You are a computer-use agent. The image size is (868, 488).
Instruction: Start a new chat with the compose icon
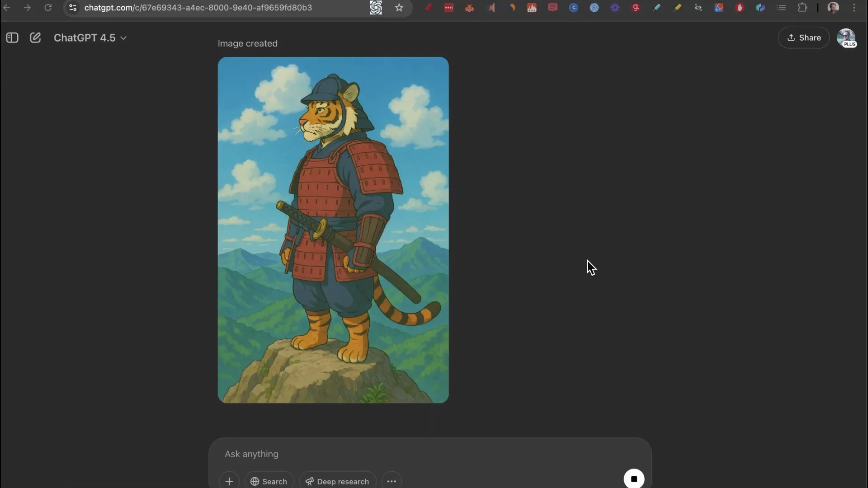(35, 38)
